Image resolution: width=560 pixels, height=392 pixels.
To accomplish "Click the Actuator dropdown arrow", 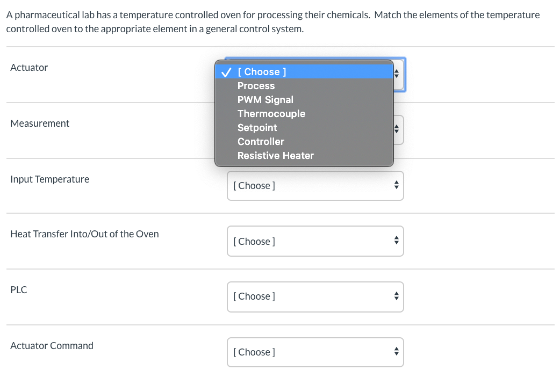I will click(398, 74).
